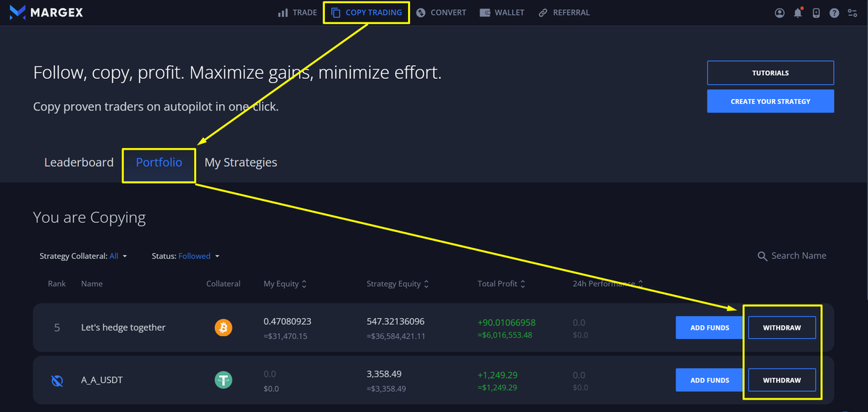Sort by My Equity column
Image resolution: width=868 pixels, height=412 pixels.
(x=285, y=284)
